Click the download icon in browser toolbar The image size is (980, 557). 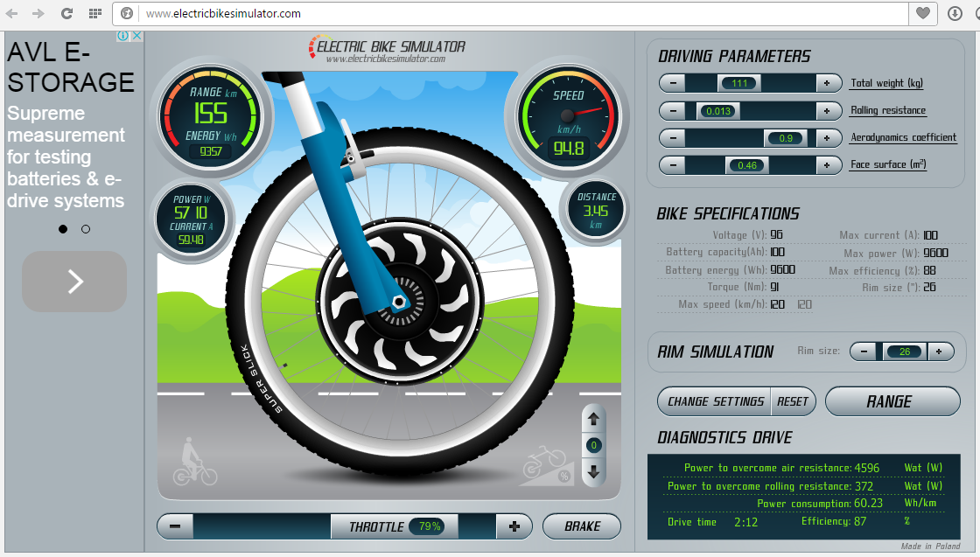coord(955,14)
